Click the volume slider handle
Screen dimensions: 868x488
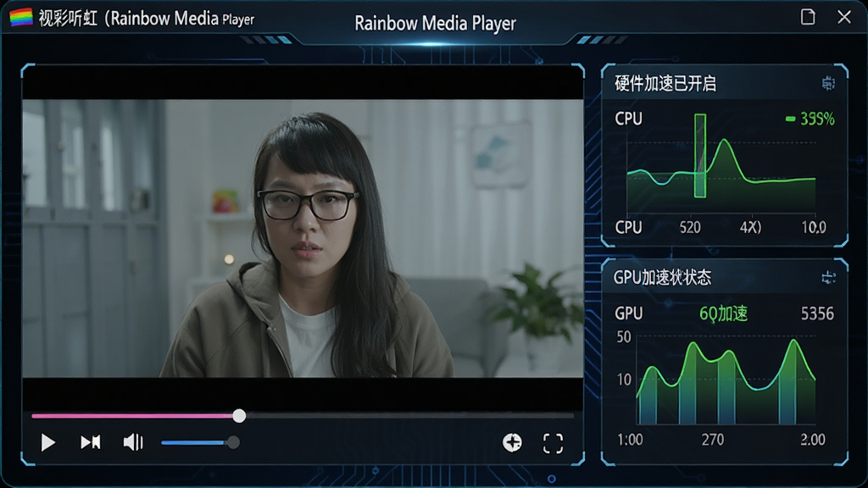coord(234,442)
